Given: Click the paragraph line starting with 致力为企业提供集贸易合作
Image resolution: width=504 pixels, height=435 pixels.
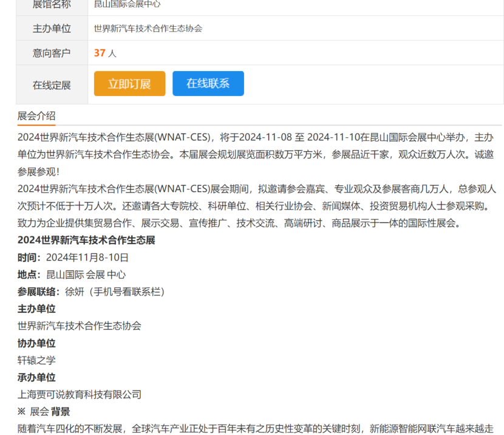Looking at the screenshot, I should point(239,223).
